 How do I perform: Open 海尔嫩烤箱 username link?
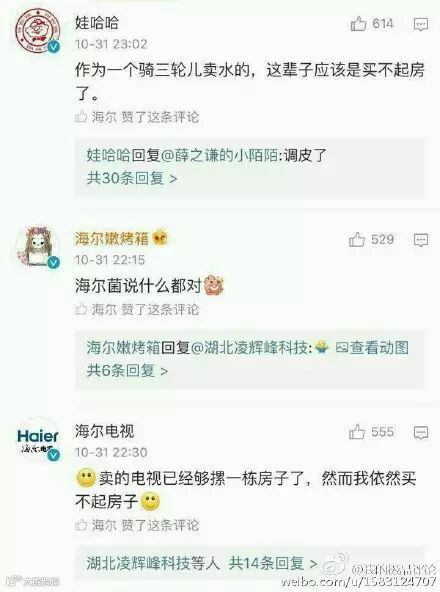(x=111, y=239)
